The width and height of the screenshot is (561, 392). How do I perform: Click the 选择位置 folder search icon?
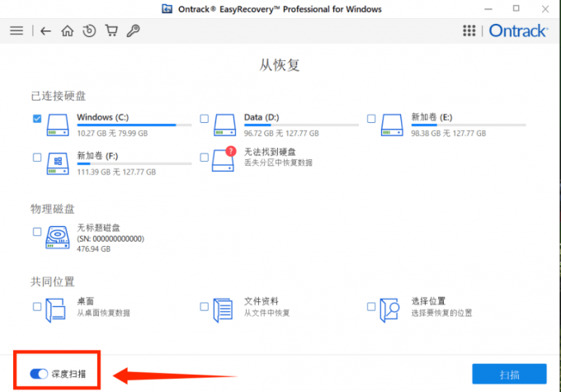point(389,310)
